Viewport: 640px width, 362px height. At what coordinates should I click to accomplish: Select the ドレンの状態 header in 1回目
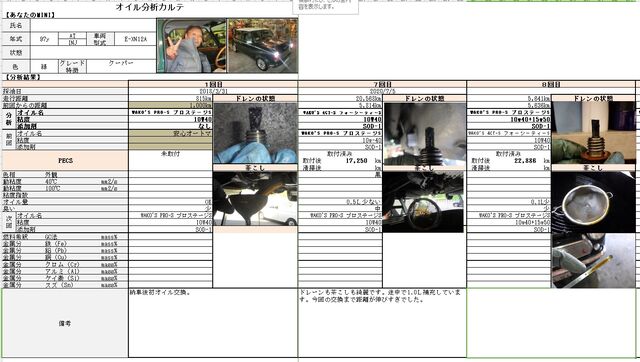[x=255, y=99]
